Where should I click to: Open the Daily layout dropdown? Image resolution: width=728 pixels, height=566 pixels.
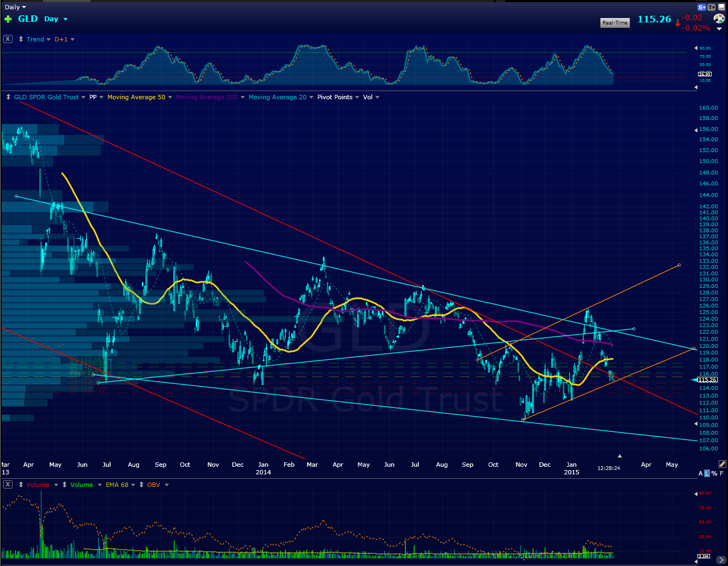pos(15,7)
